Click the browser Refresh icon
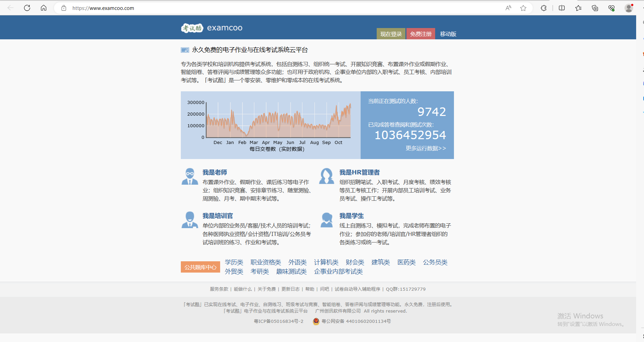Screen dimensions: 644x342 27,8
